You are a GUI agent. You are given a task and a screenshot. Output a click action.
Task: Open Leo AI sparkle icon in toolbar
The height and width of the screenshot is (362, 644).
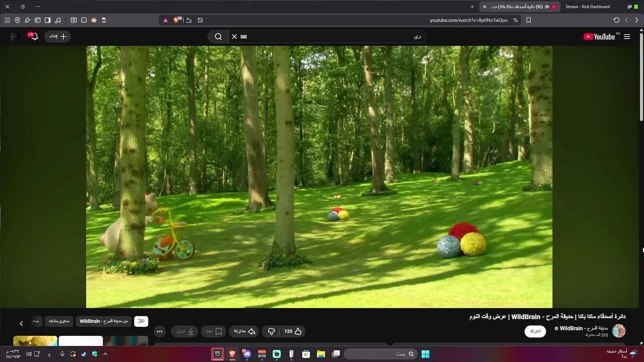click(x=27, y=20)
